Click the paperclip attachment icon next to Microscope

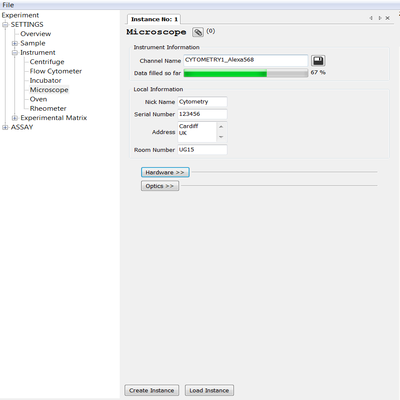click(x=198, y=32)
